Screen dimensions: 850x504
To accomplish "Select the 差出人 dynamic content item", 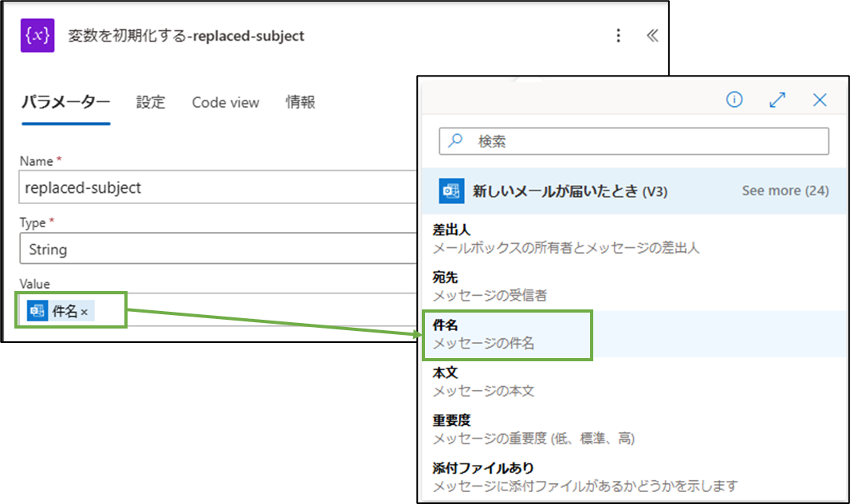I will coord(633,238).
